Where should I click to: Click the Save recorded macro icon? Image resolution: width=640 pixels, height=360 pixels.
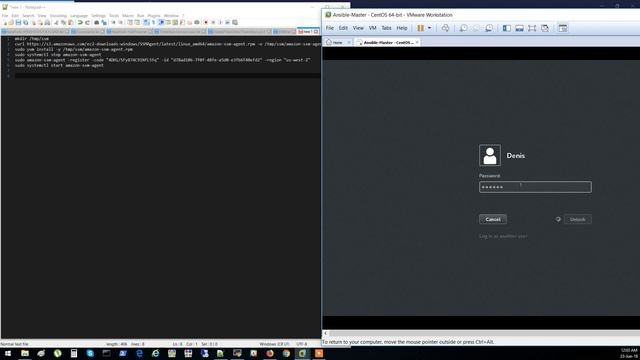coord(235,22)
